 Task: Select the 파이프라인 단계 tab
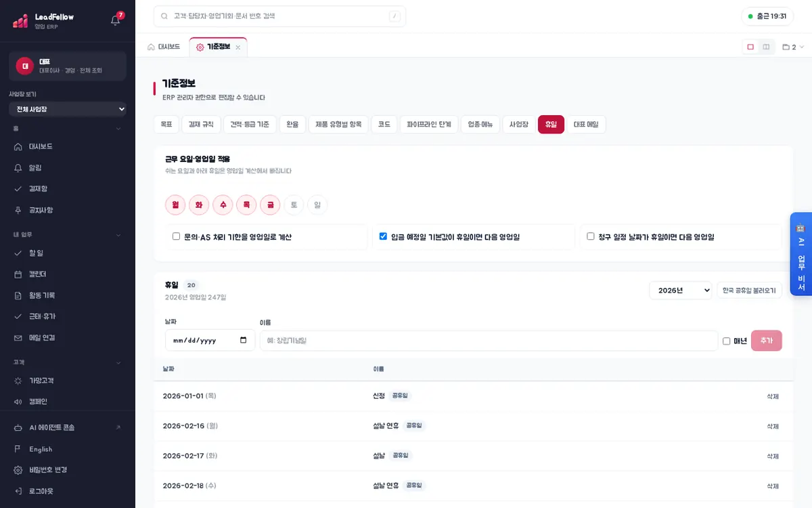pos(429,124)
